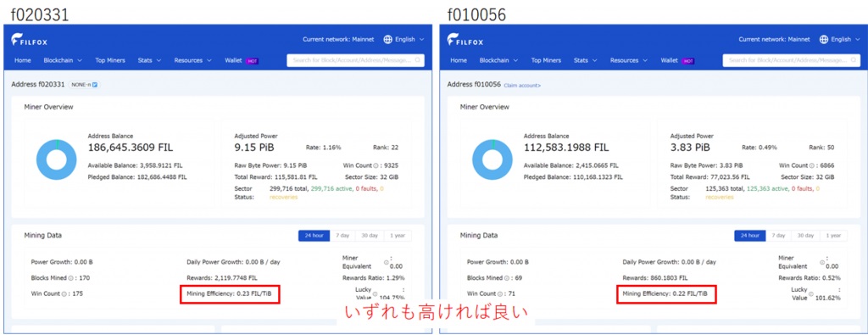This screenshot has width=868, height=335.
Task: Select the 30 day tab for f010056 Mining Data
Action: tap(805, 235)
